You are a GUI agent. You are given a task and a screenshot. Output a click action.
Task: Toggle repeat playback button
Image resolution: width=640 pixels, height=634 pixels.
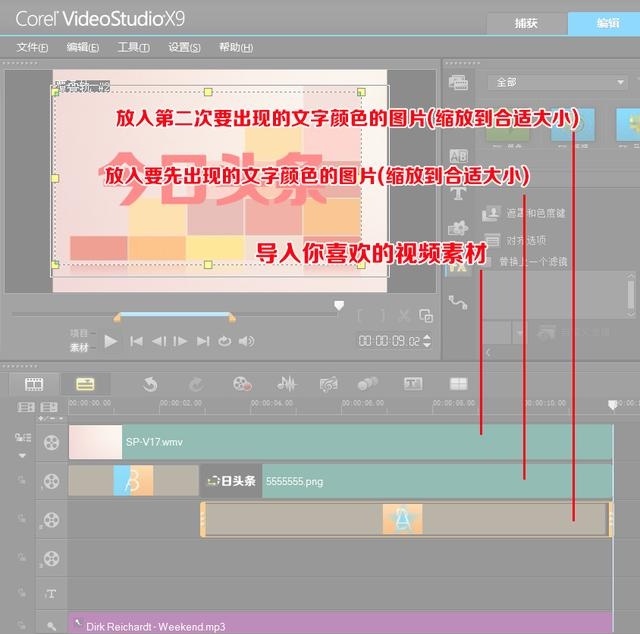point(224,341)
